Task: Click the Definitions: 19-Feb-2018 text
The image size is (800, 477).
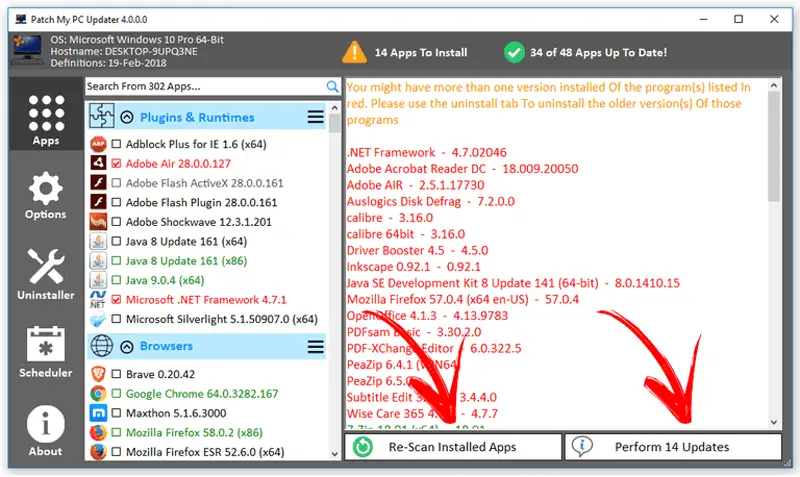Action: click(x=108, y=63)
